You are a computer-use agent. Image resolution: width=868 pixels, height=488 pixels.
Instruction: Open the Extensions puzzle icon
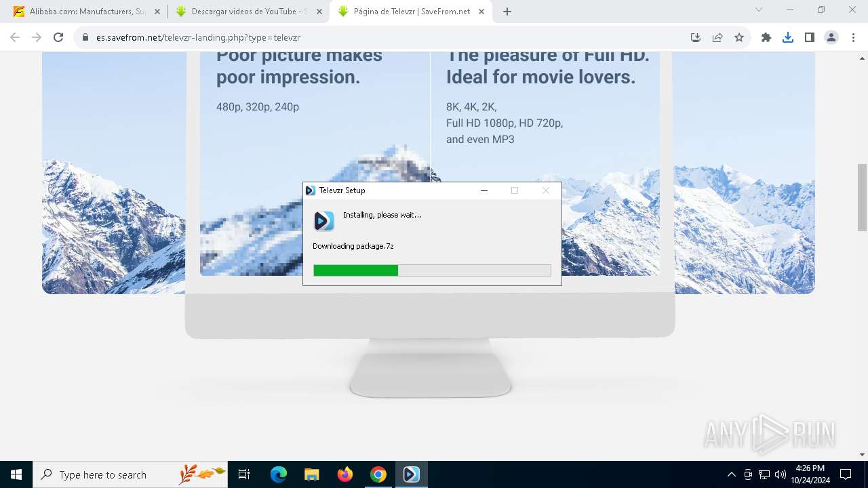766,37
